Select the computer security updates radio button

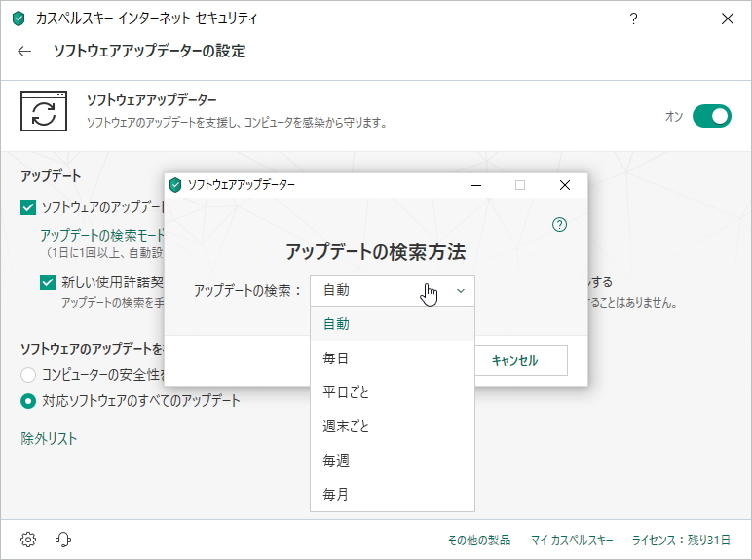[x=28, y=374]
